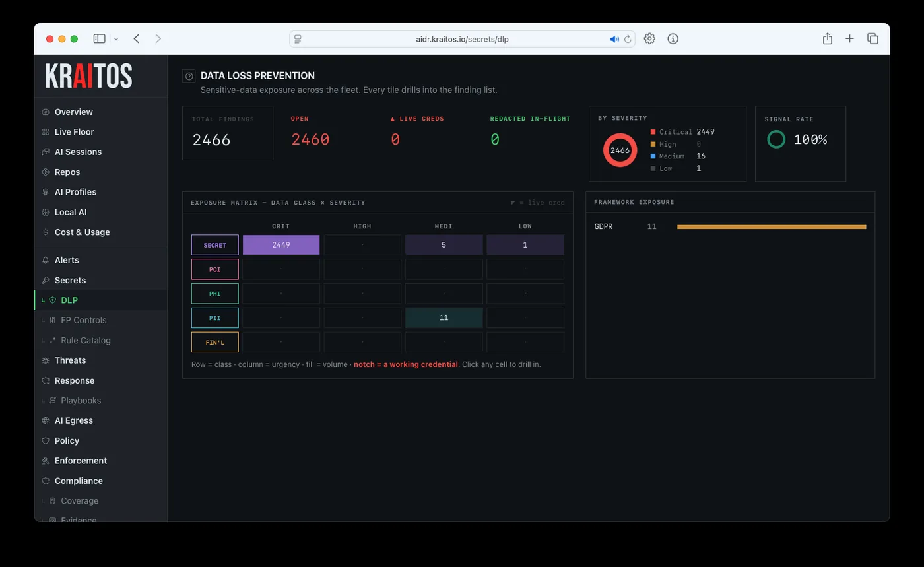Click the Overview icon in the sidebar

pyautogui.click(x=46, y=112)
